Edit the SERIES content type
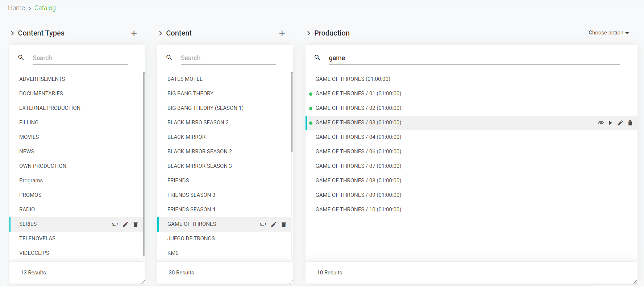This screenshot has height=286, width=644. 125,224
